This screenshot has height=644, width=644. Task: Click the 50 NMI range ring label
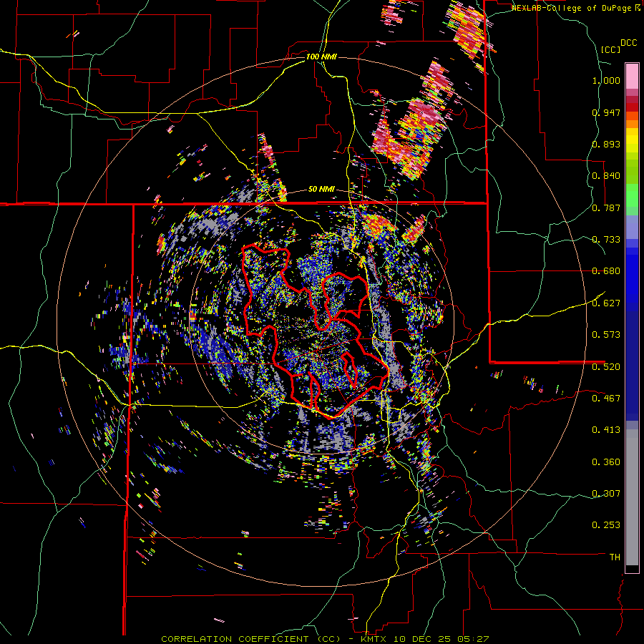click(x=321, y=190)
